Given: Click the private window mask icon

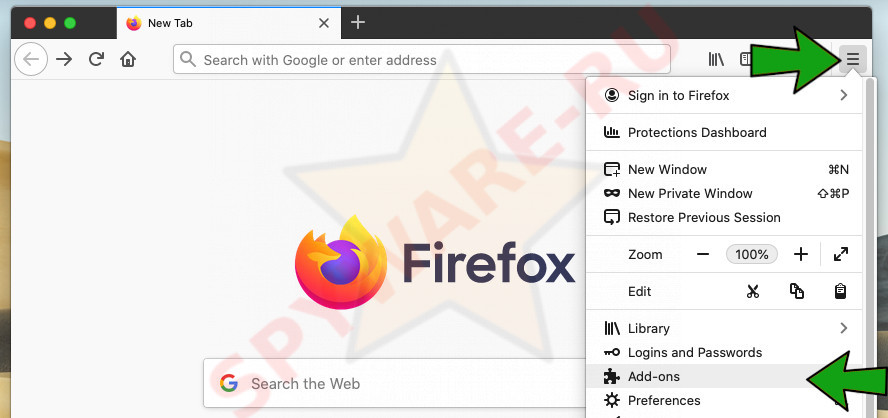Looking at the screenshot, I should click(x=612, y=194).
